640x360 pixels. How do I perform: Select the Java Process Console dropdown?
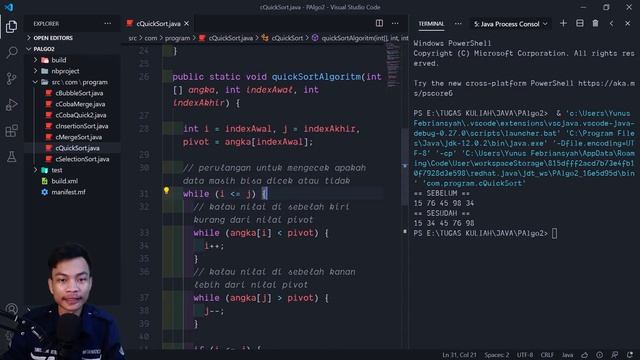pyautogui.click(x=510, y=24)
